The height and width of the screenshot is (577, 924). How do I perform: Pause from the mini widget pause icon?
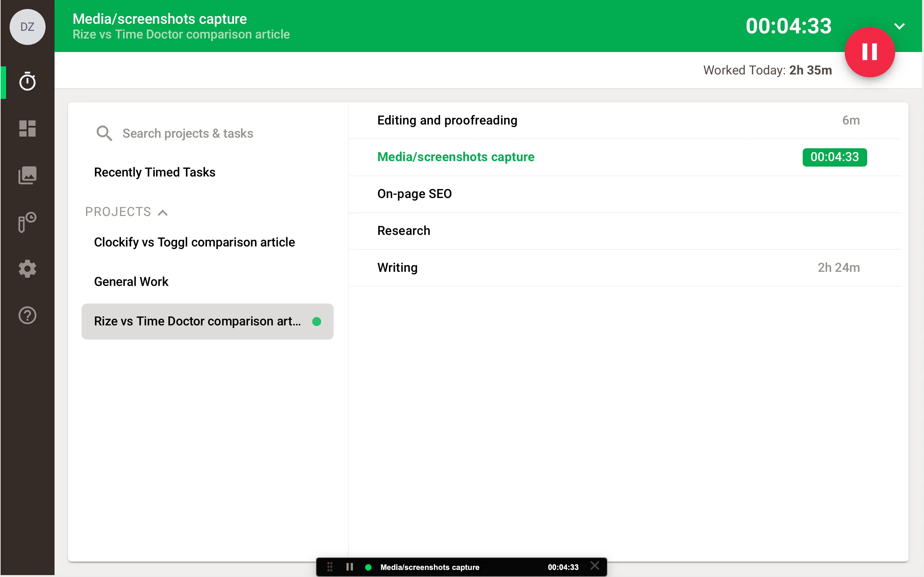pyautogui.click(x=349, y=567)
